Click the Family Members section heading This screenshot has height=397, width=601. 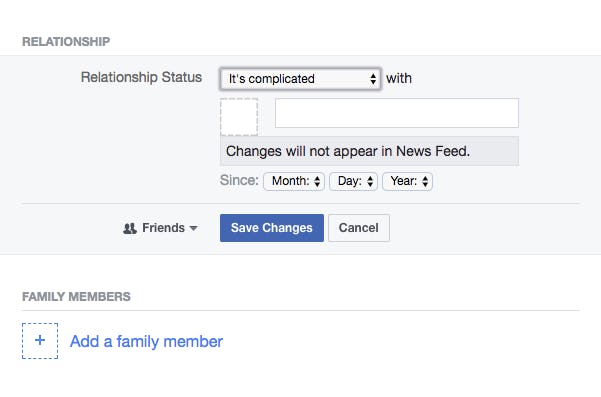(x=76, y=297)
